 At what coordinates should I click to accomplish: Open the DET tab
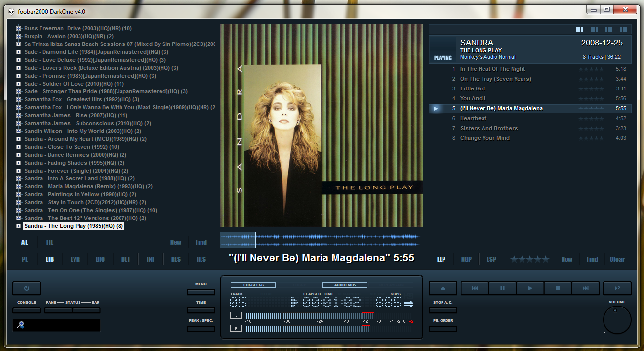[x=125, y=259]
